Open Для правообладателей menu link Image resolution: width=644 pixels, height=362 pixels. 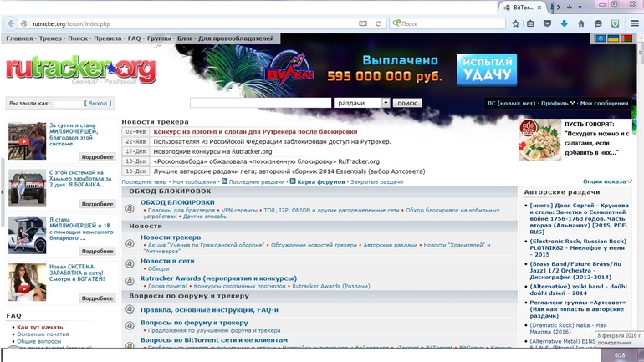pyautogui.click(x=236, y=38)
